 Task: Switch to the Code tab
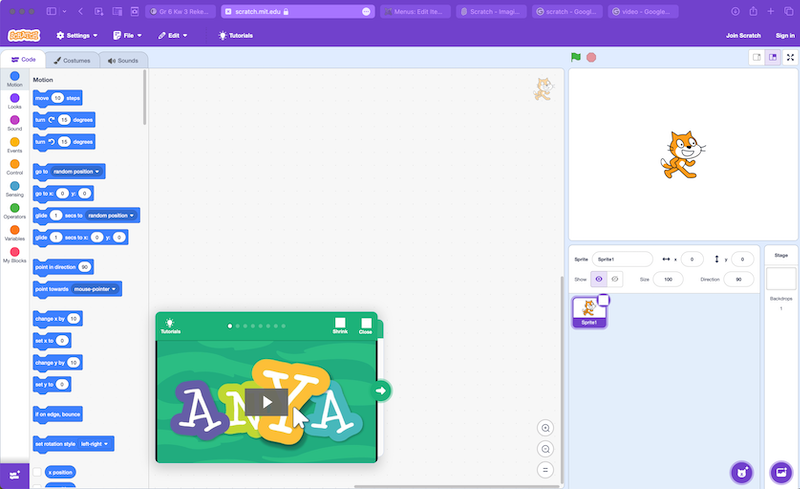click(x=23, y=60)
